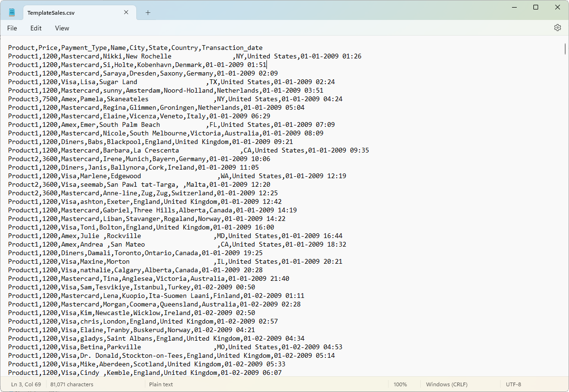The image size is (569, 392).
Task: Click the 81,071 characters counter
Action: 71,384
